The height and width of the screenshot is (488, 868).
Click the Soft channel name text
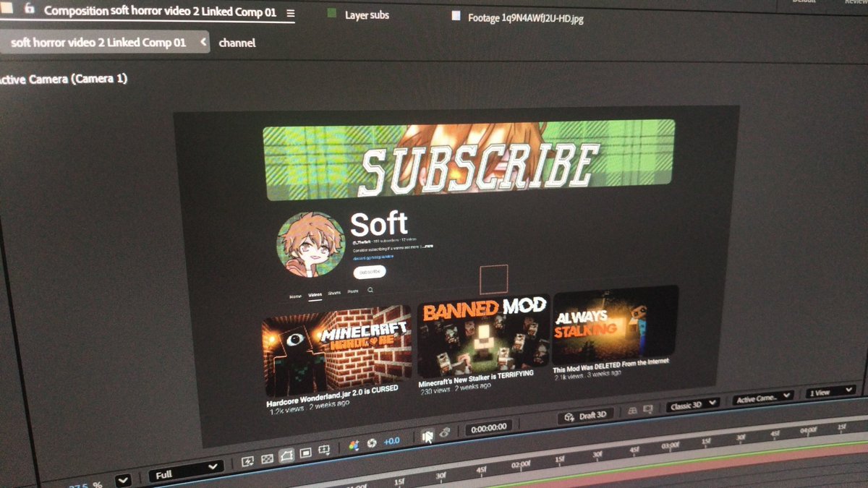[x=379, y=223]
